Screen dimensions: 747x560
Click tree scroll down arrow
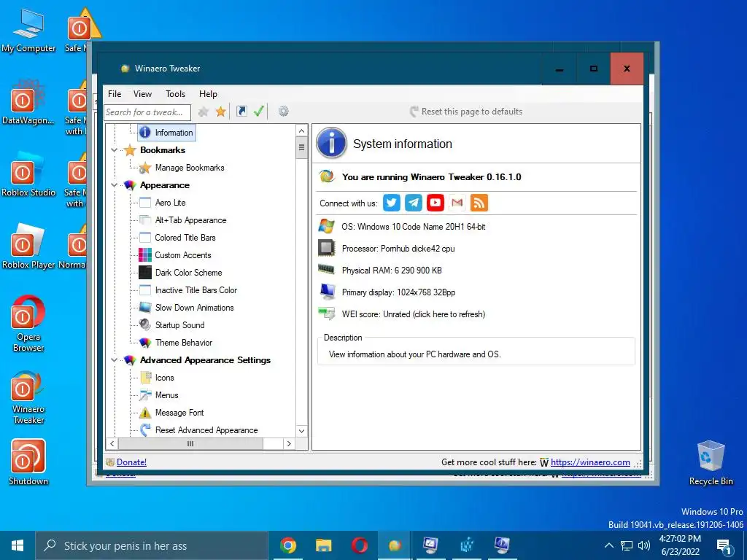301,431
